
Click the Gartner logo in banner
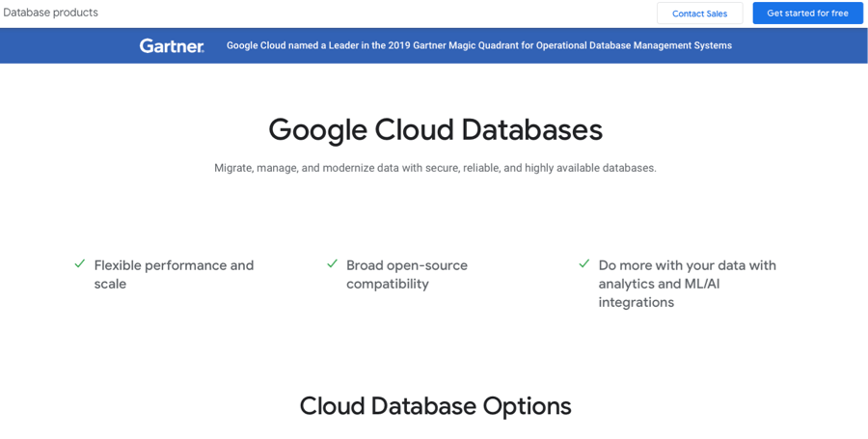coord(172,45)
